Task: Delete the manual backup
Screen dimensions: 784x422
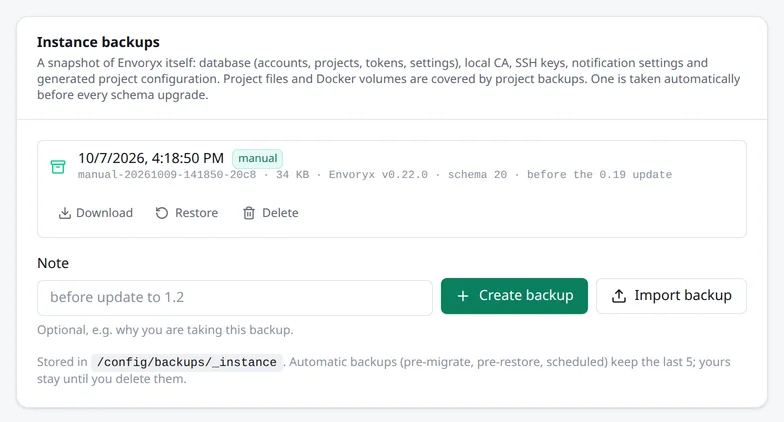Action: click(x=270, y=213)
